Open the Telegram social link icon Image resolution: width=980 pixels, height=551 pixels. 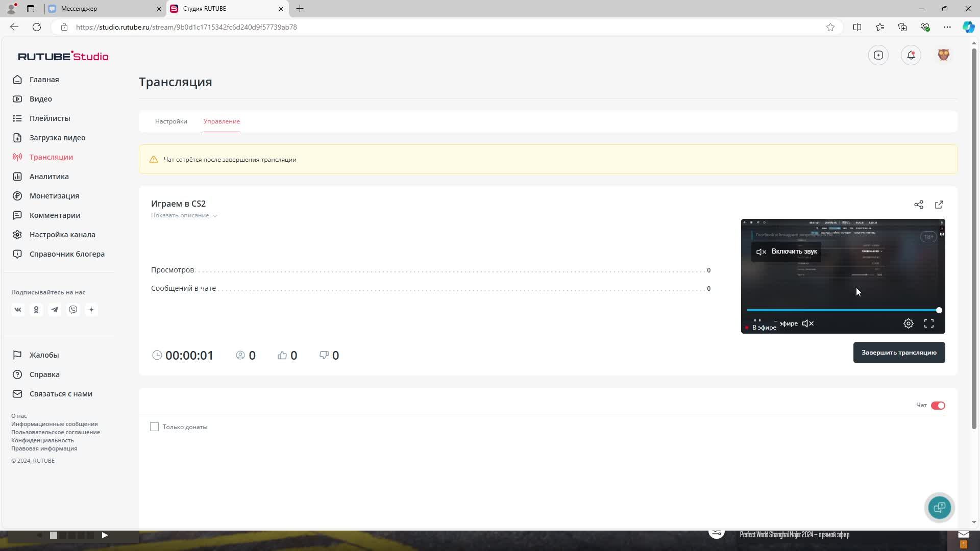[55, 310]
